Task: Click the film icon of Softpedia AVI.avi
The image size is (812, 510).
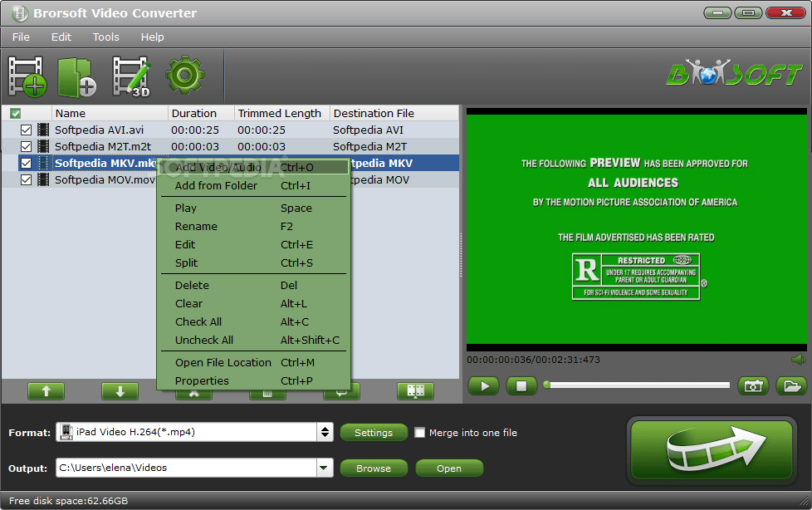Action: click(x=43, y=130)
